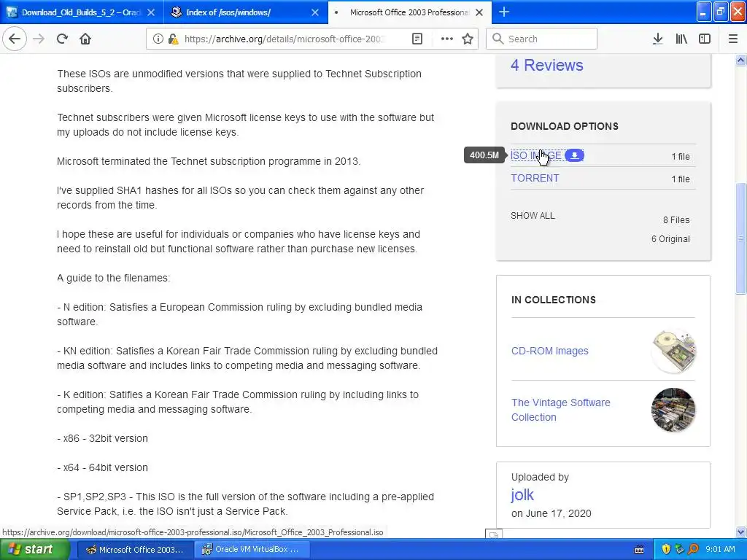
Task: Reload the page with the Refresh icon
Action: 63,39
